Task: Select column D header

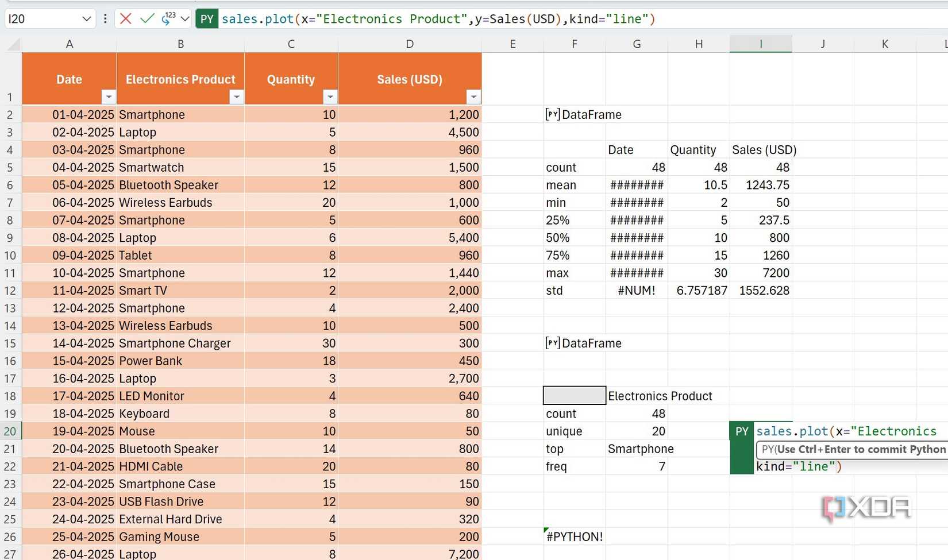Action: click(410, 44)
